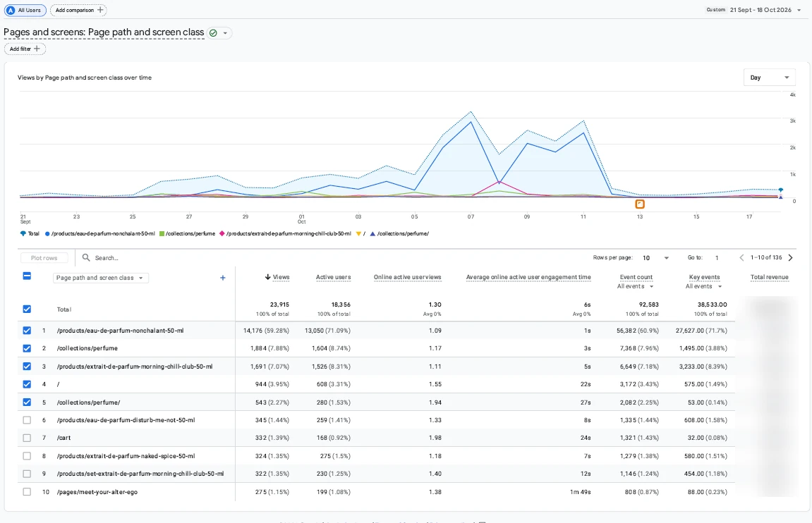Image resolution: width=812 pixels, height=523 pixels.
Task: Toggle the select-all header checkbox
Action: (x=27, y=276)
